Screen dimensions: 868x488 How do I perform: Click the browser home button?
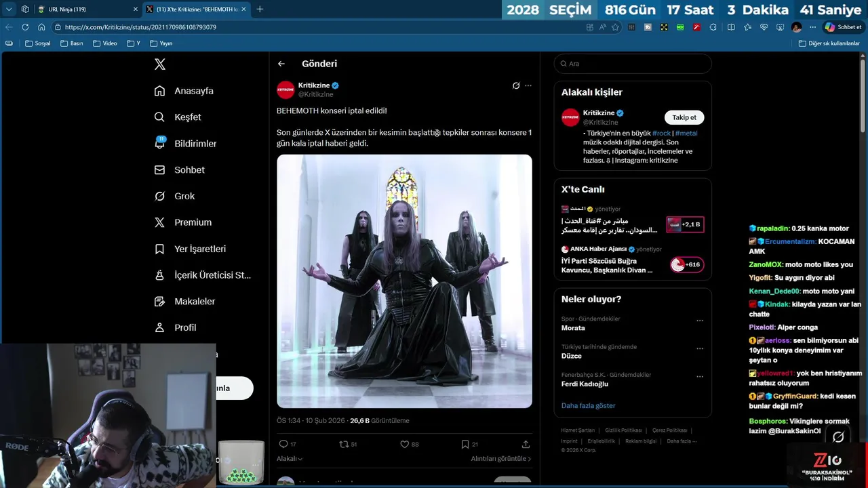coord(41,27)
